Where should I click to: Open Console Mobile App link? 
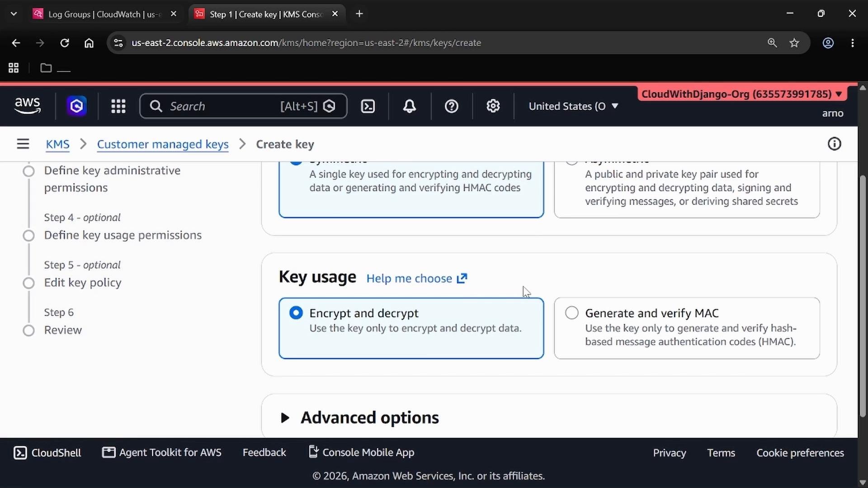[x=361, y=452]
